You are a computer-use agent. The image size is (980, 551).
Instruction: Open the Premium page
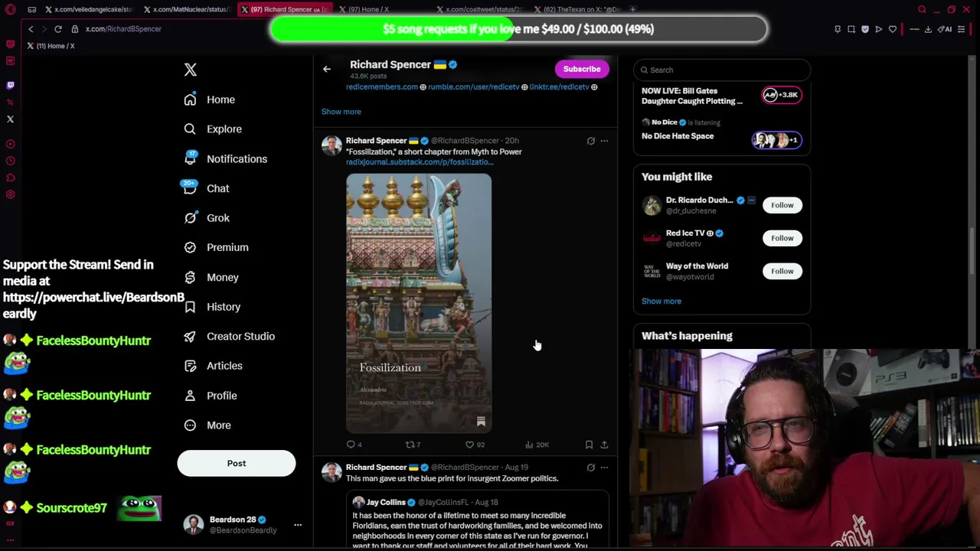(x=217, y=247)
